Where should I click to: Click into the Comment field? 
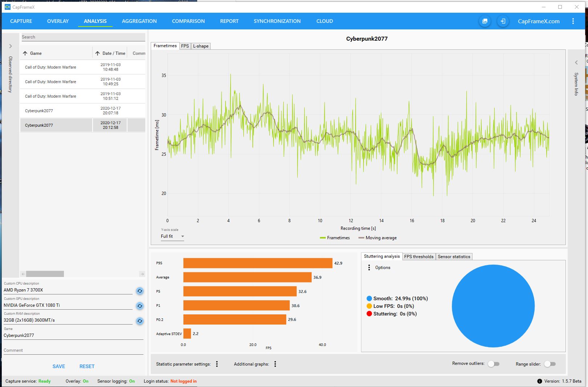point(73,350)
